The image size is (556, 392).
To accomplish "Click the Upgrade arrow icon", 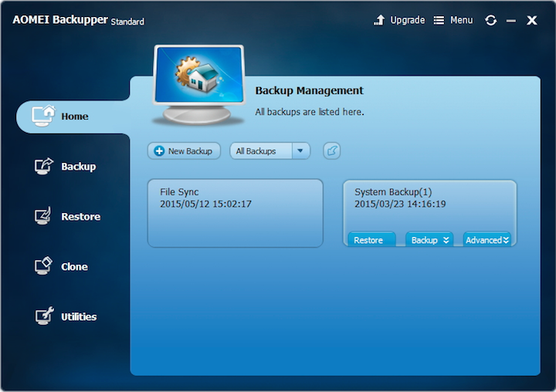I will [379, 20].
